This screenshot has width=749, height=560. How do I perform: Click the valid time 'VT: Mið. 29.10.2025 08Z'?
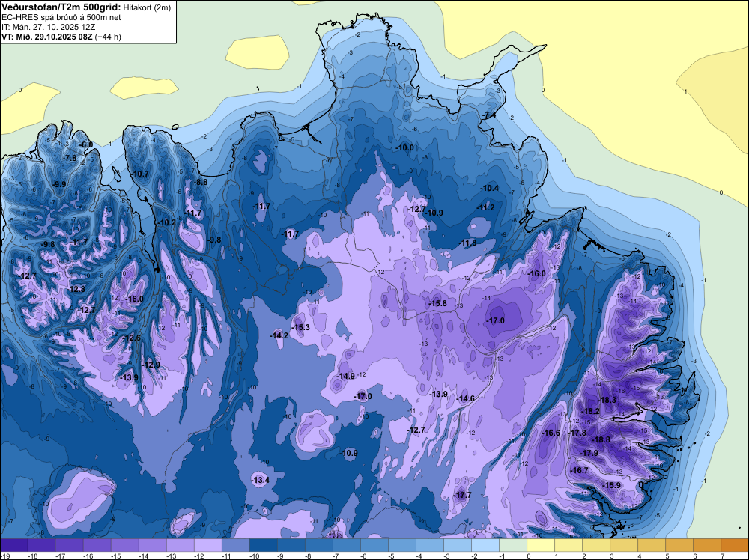click(47, 37)
